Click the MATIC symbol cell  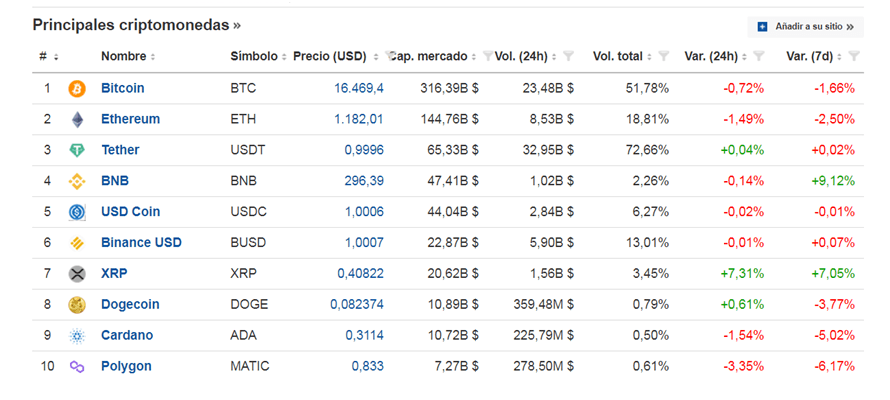click(x=250, y=367)
